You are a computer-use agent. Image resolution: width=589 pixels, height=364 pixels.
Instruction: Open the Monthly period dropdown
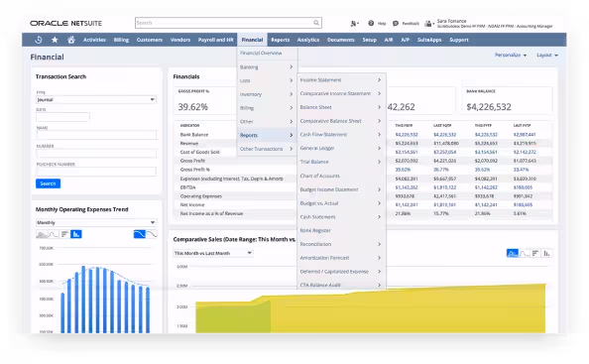[96, 222]
